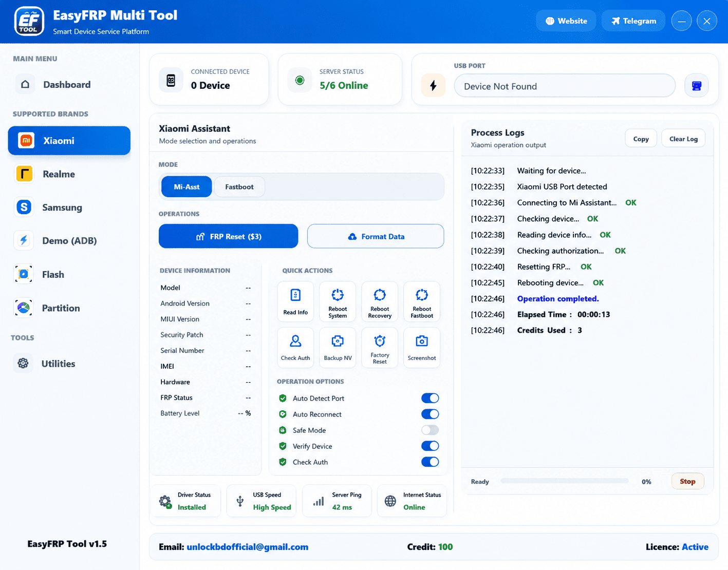This screenshot has width=728, height=570.
Task: Click the Xiaomi Mi brand icon
Action: click(26, 141)
